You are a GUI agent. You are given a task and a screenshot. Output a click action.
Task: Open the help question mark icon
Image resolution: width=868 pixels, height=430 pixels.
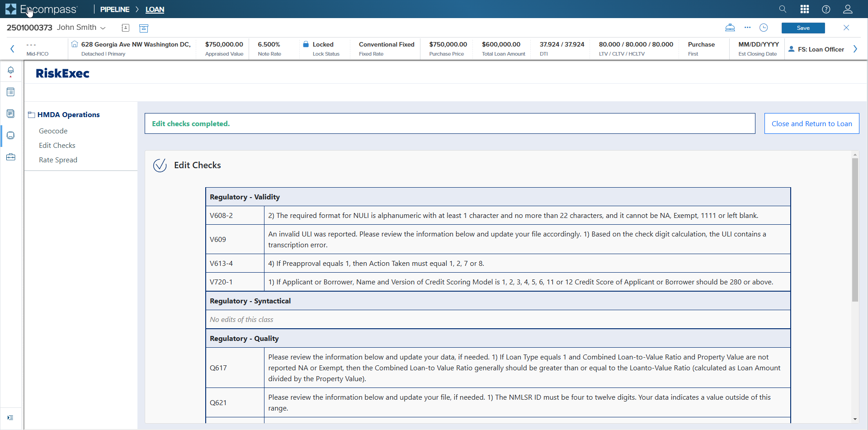click(x=826, y=9)
